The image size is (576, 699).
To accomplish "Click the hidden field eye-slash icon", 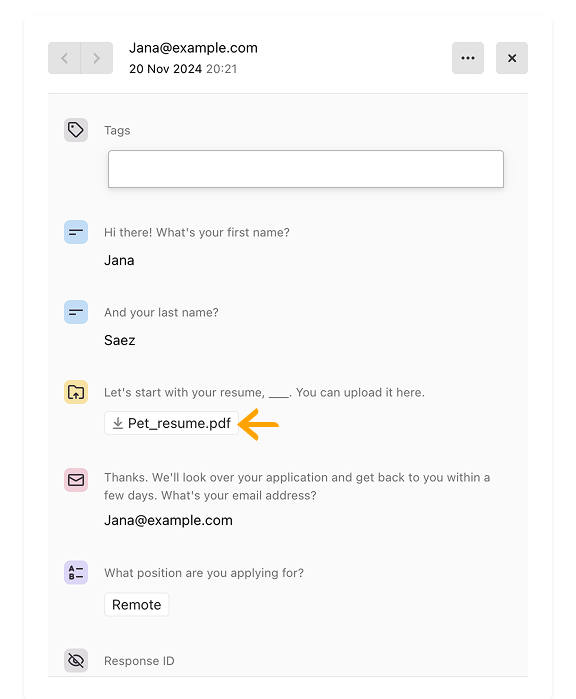I will pyautogui.click(x=76, y=660).
